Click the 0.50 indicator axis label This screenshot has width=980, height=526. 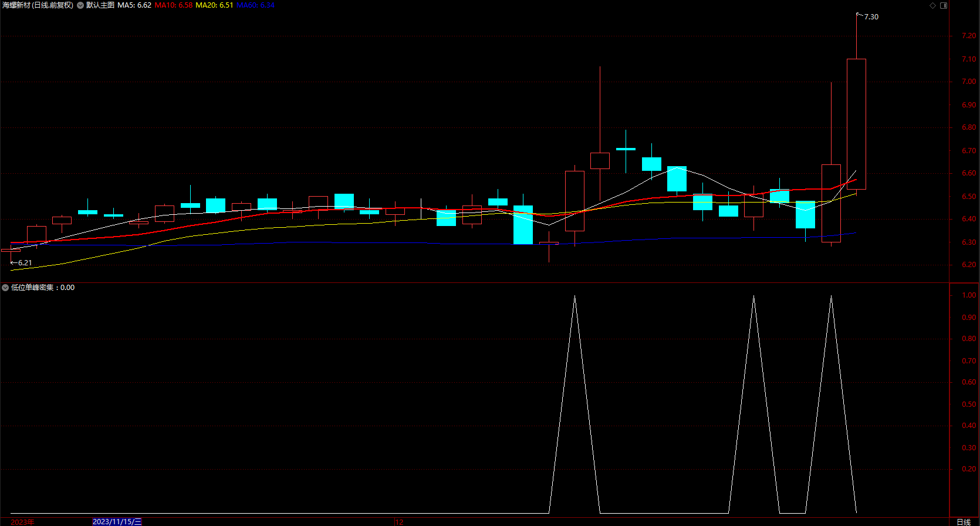(969, 404)
